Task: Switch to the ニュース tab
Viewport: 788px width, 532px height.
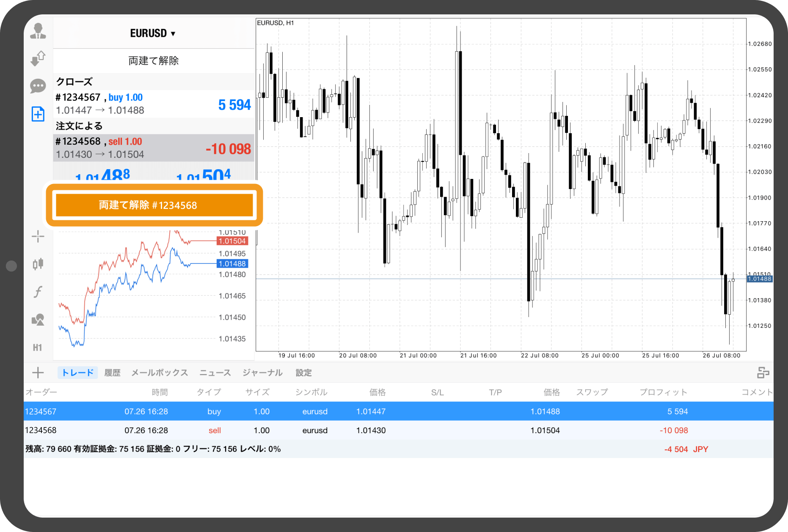Action: point(215,373)
